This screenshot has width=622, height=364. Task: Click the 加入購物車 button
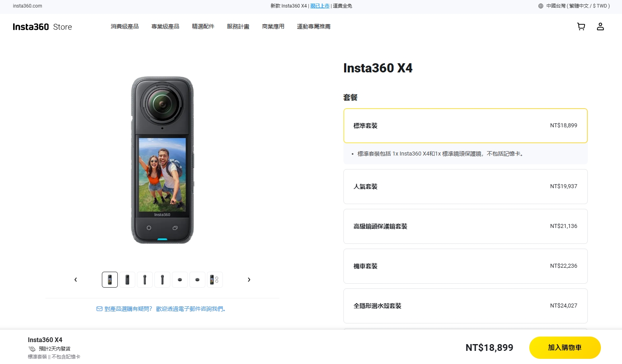[565, 348]
